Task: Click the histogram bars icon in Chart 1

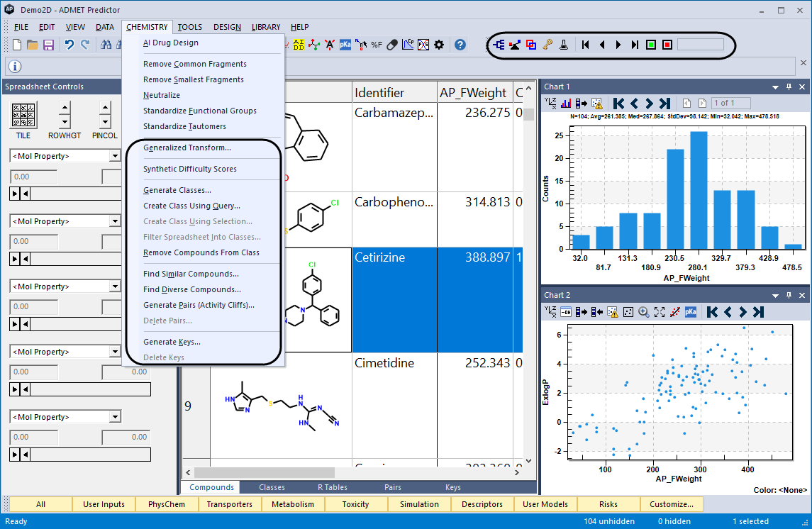Action: point(565,104)
